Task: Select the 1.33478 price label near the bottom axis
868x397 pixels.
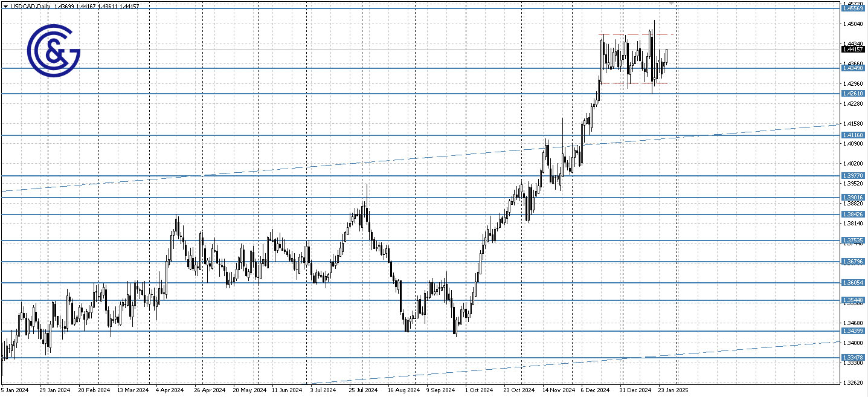Action: 854,357
